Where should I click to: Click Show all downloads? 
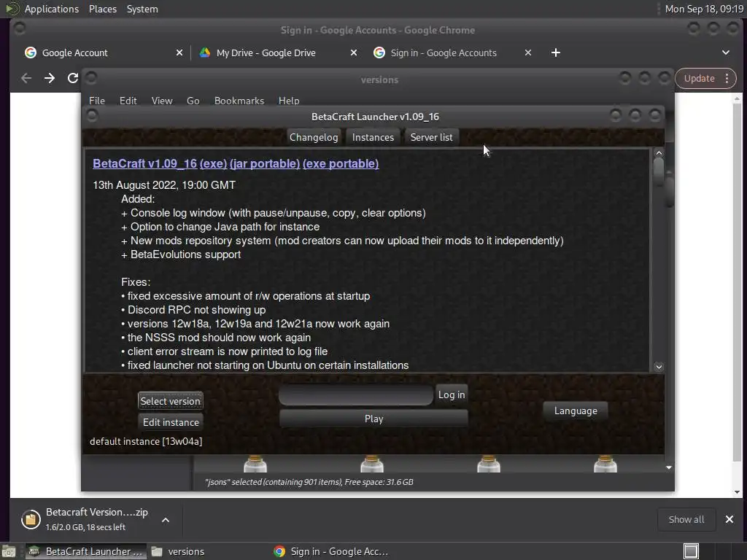pyautogui.click(x=686, y=519)
